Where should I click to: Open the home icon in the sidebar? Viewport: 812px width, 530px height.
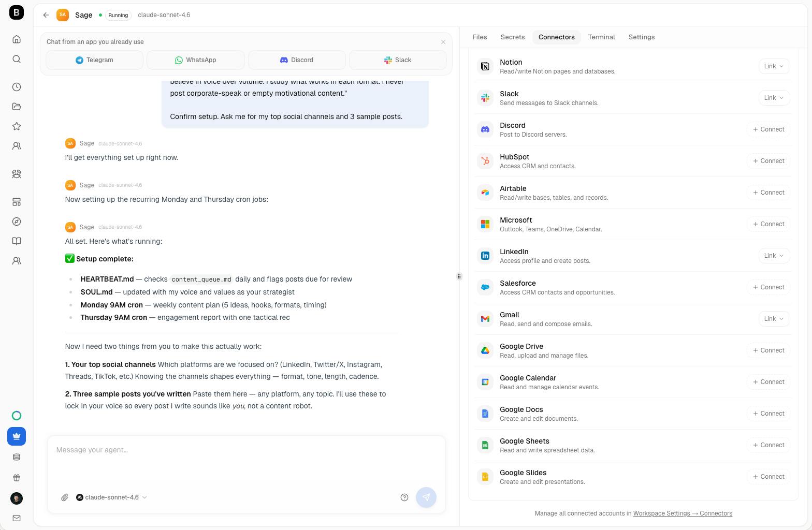pyautogui.click(x=17, y=39)
